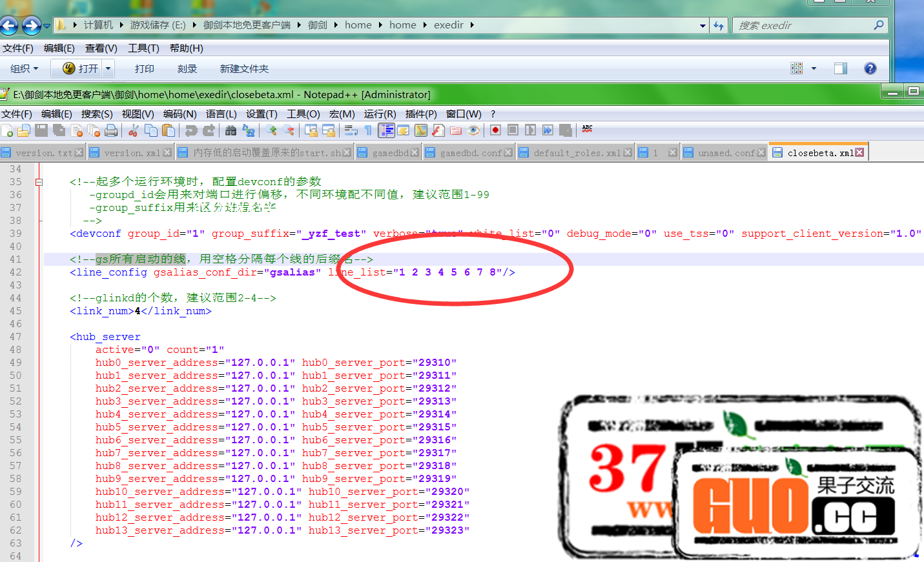Expand the address bar history dropdown arrow

703,26
